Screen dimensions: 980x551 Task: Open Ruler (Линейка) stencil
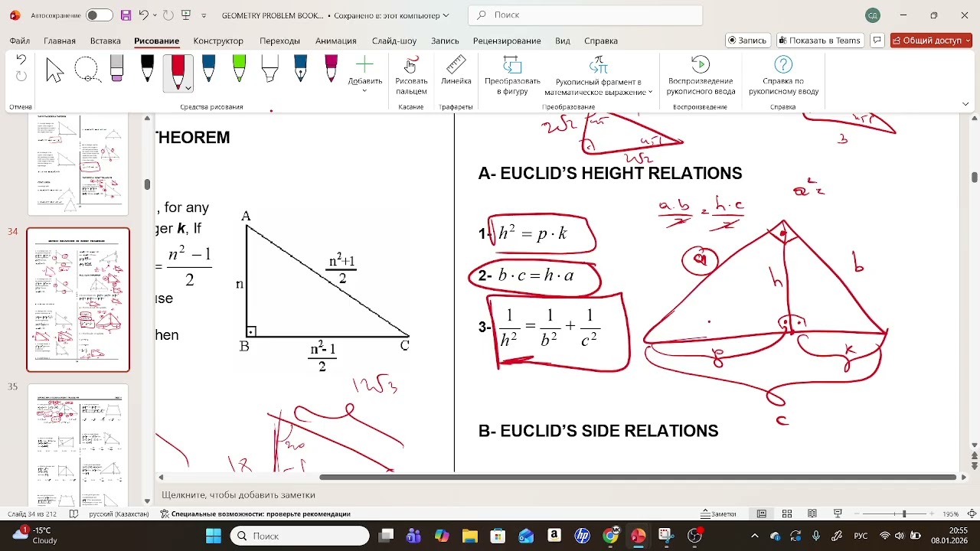tap(456, 70)
